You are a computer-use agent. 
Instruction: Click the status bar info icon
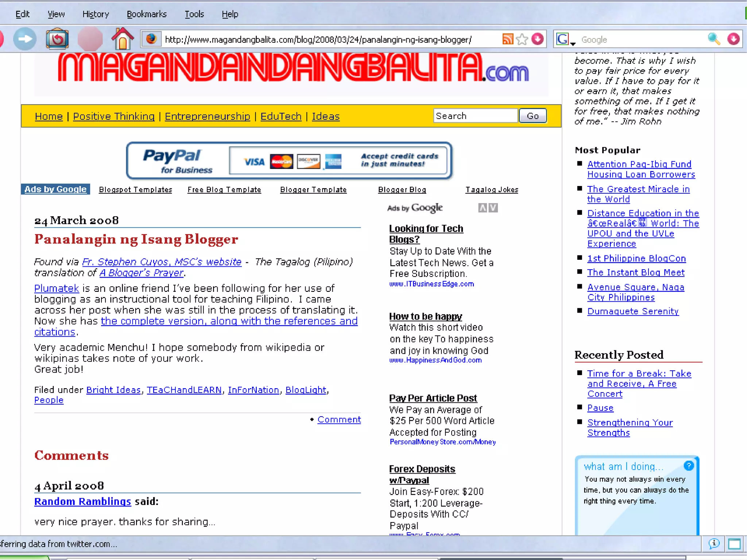click(714, 544)
